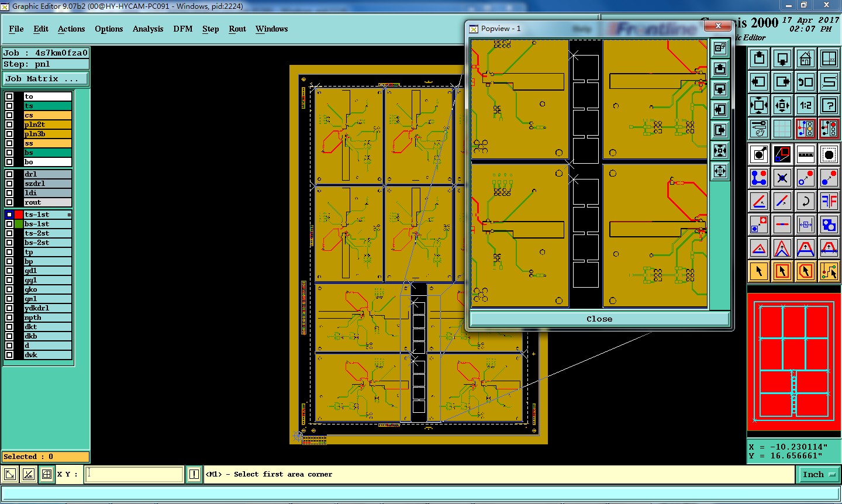Open the Options menu
Image resolution: width=842 pixels, height=504 pixels.
pos(109,29)
